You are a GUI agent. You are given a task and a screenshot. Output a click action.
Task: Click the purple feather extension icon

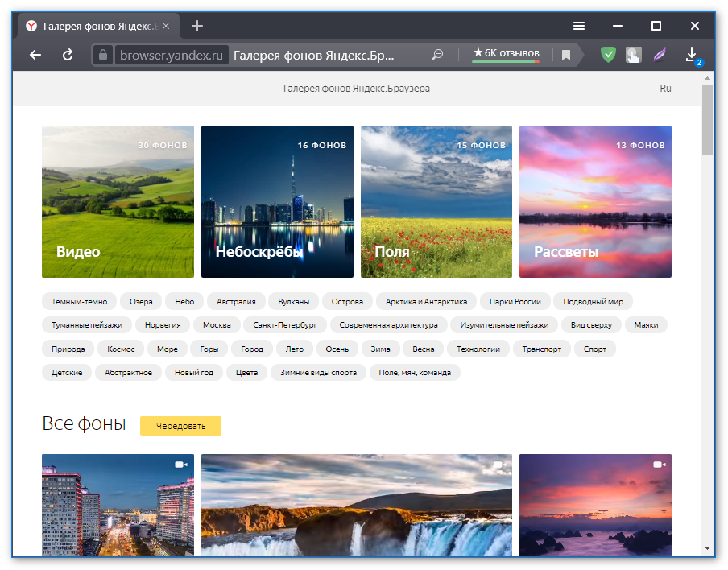660,55
